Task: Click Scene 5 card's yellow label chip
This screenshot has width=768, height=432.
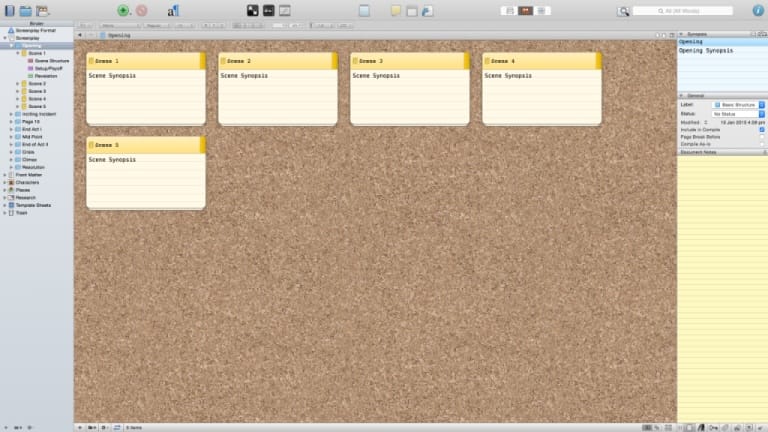Action: [203, 145]
